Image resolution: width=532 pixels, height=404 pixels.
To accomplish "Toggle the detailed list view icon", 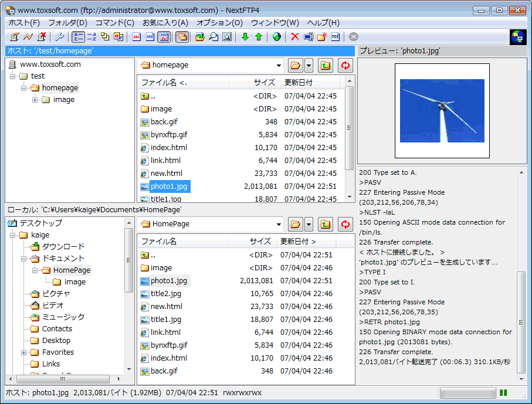I will (x=78, y=36).
